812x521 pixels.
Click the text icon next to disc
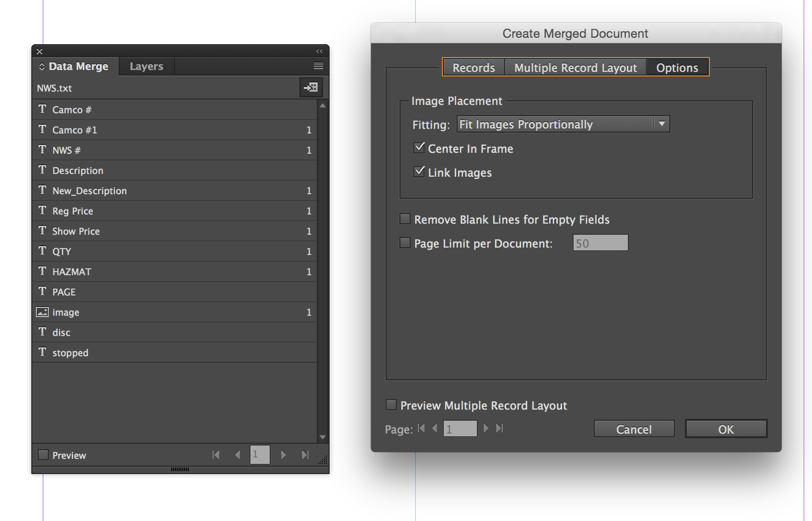pyautogui.click(x=42, y=332)
